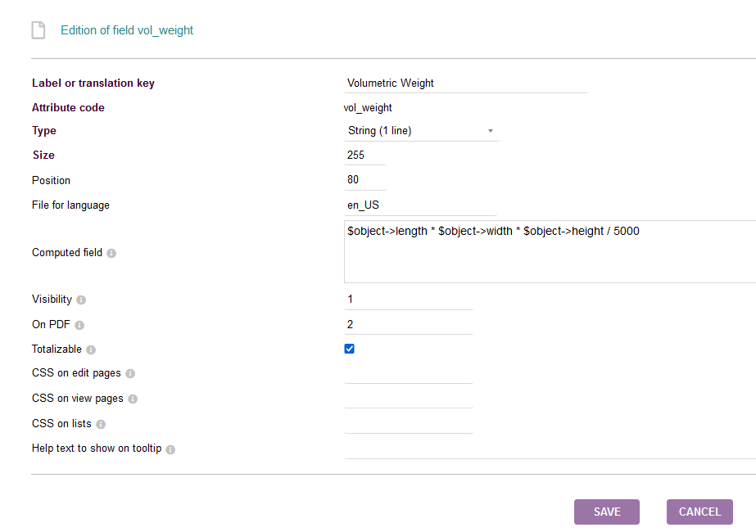This screenshot has width=756, height=532.
Task: Click the Visibility info icon
Action: (81, 300)
